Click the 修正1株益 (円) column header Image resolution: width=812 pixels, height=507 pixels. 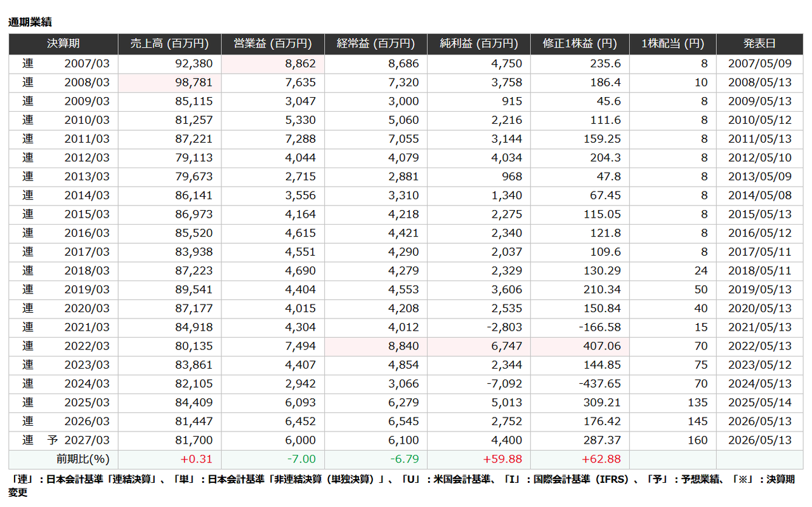pyautogui.click(x=580, y=44)
